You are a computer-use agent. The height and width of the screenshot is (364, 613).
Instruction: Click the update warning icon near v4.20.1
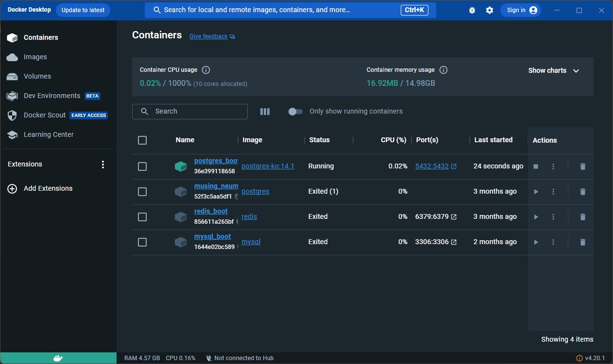(579, 358)
